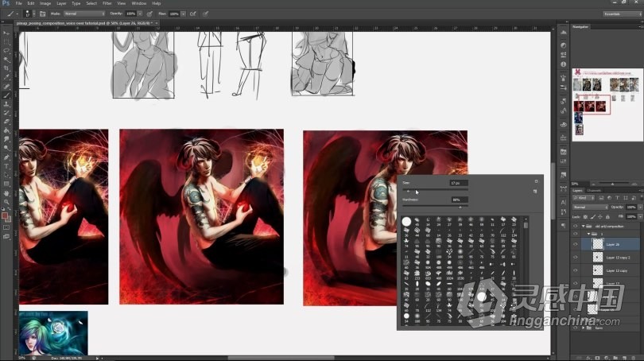
Task: Hide the Layer 13 copy 2 layer
Action: pyautogui.click(x=576, y=258)
